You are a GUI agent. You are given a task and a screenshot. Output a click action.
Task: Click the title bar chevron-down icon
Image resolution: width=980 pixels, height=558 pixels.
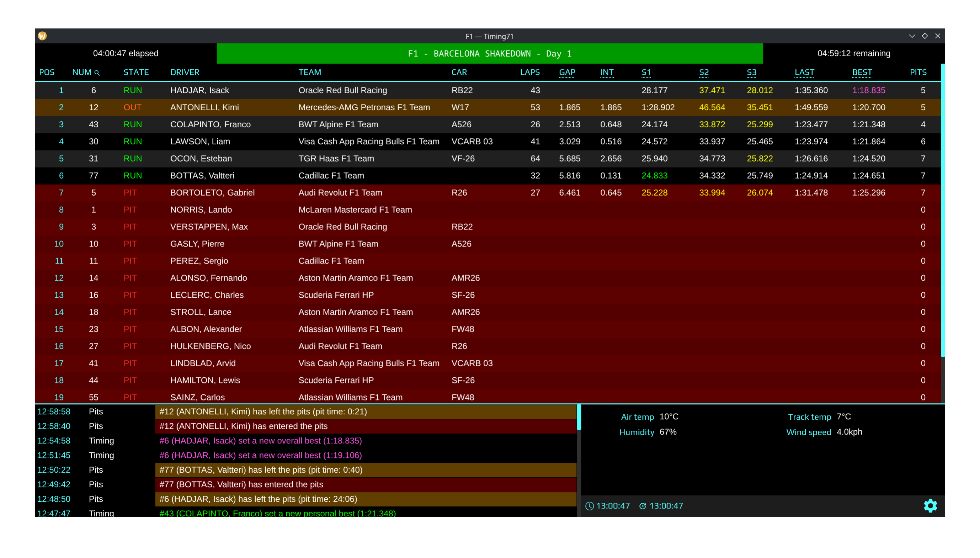(x=911, y=36)
